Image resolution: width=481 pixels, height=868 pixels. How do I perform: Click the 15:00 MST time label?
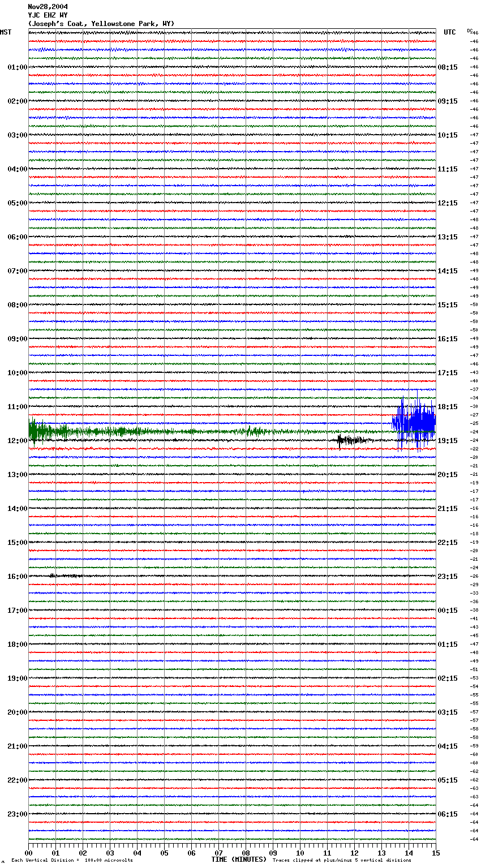[x=18, y=543]
